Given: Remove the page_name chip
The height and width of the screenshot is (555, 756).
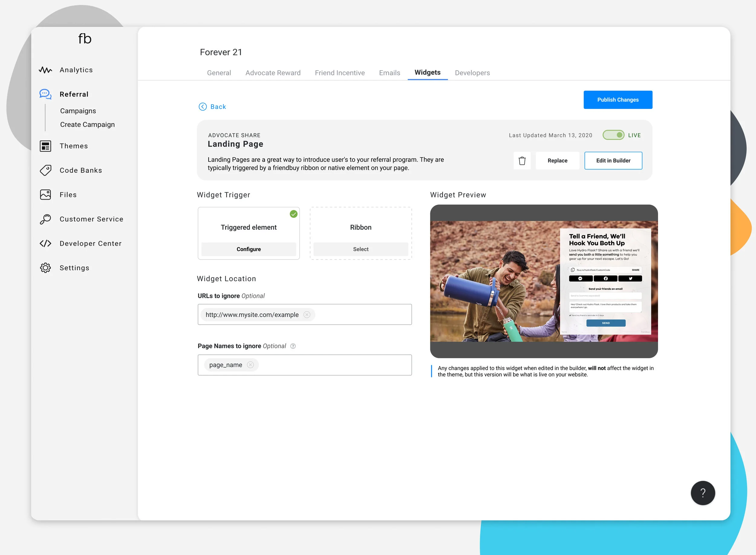Looking at the screenshot, I should click(250, 365).
